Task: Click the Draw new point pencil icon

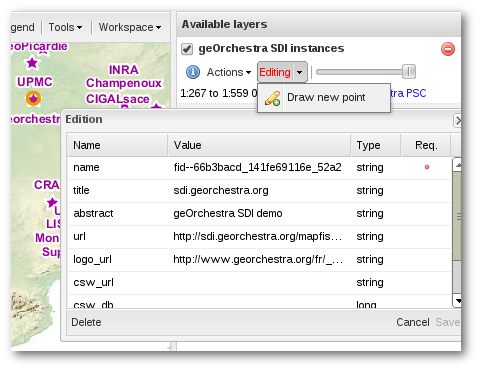Action: click(x=272, y=98)
